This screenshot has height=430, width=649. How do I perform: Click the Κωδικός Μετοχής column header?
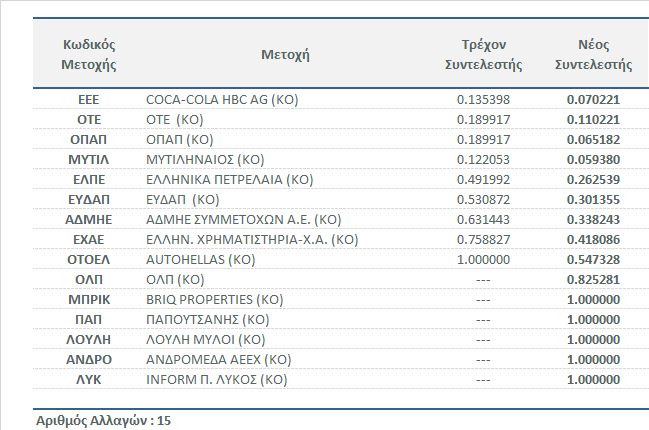90,55
